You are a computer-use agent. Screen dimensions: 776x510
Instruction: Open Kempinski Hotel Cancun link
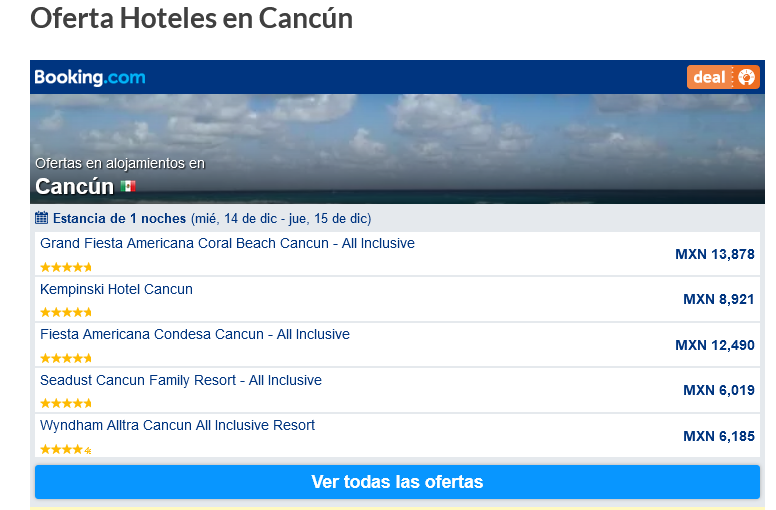click(116, 289)
